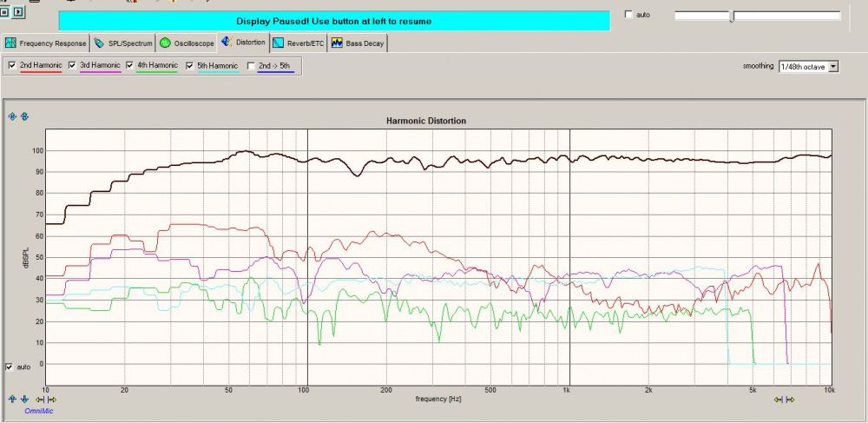Screen dimensions: 868x423
Task: Enable the 2nd -> 5th checkbox
Action: (x=252, y=65)
